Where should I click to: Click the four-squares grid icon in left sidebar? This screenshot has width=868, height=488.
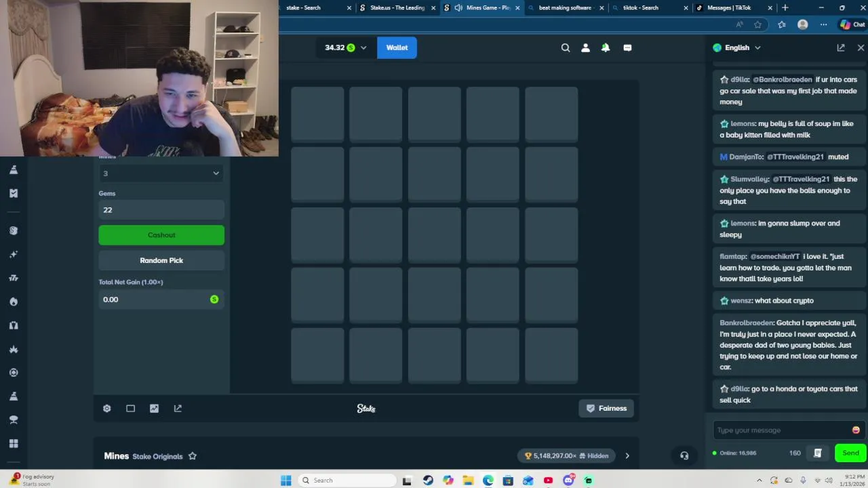click(14, 444)
